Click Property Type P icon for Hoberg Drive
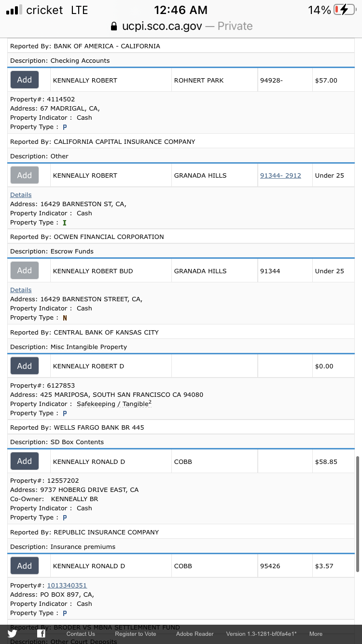This screenshot has width=362, height=644. click(x=65, y=518)
